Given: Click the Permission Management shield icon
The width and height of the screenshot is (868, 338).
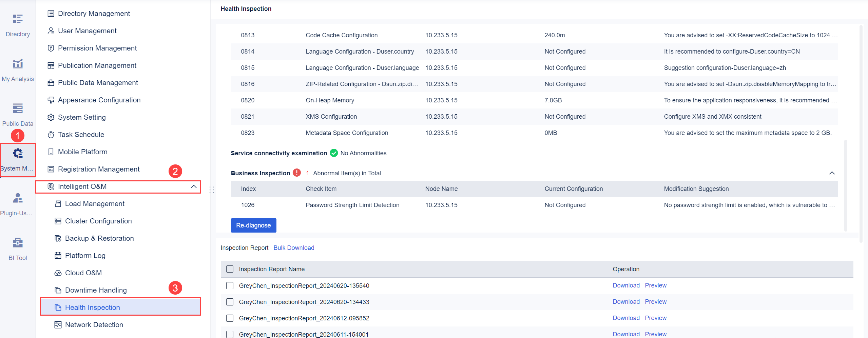Looking at the screenshot, I should click(51, 48).
